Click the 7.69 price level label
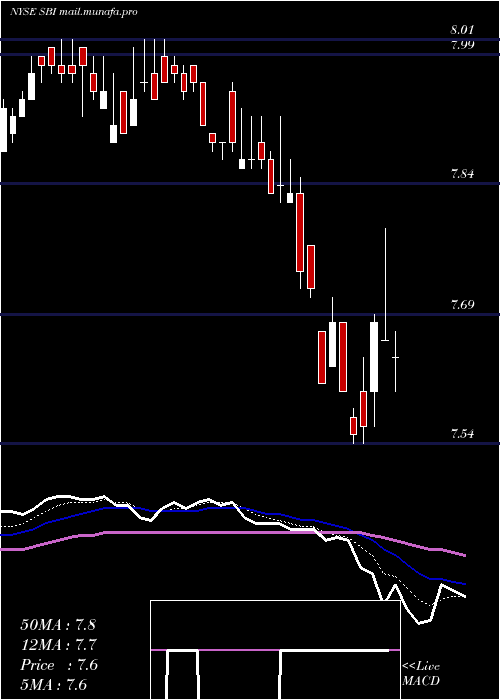This screenshot has height=700, width=500. [x=462, y=305]
